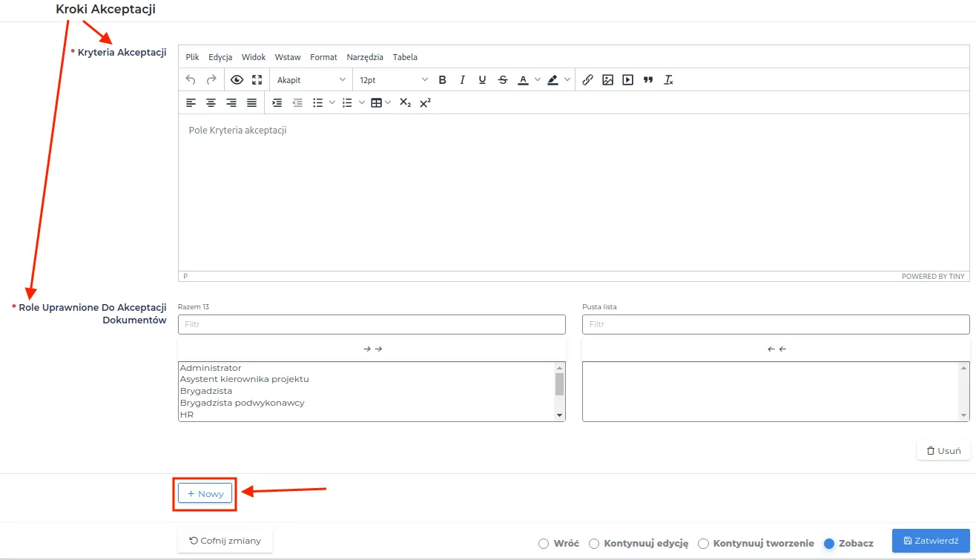The height and width of the screenshot is (560, 976).
Task: Clear formatting with the Tx icon
Action: click(x=668, y=79)
